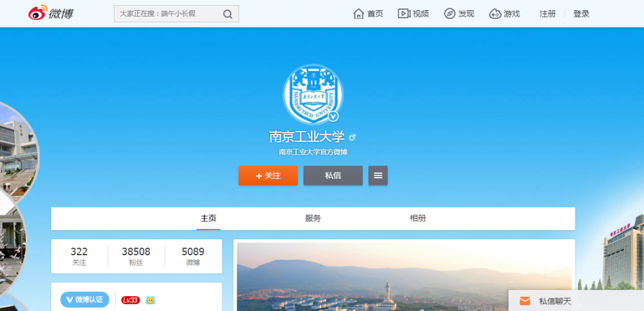Image resolution: width=644 pixels, height=311 pixels.
Task: Open 游戏 in the top navigation
Action: 504,13
